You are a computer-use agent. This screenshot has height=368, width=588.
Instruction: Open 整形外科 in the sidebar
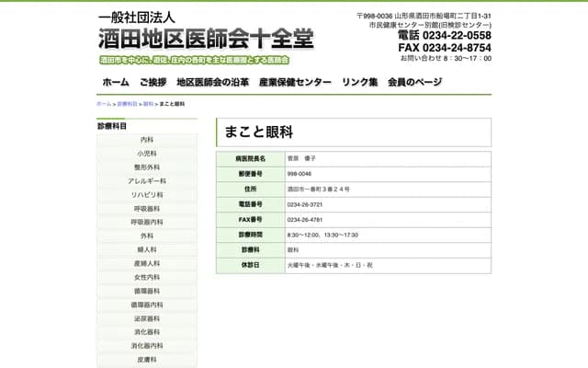(147, 167)
